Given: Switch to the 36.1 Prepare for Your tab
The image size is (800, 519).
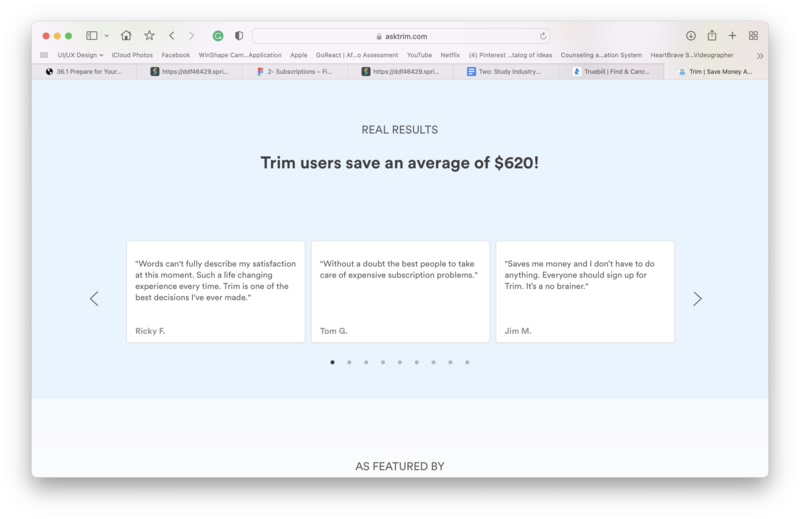Looking at the screenshot, I should [84, 71].
